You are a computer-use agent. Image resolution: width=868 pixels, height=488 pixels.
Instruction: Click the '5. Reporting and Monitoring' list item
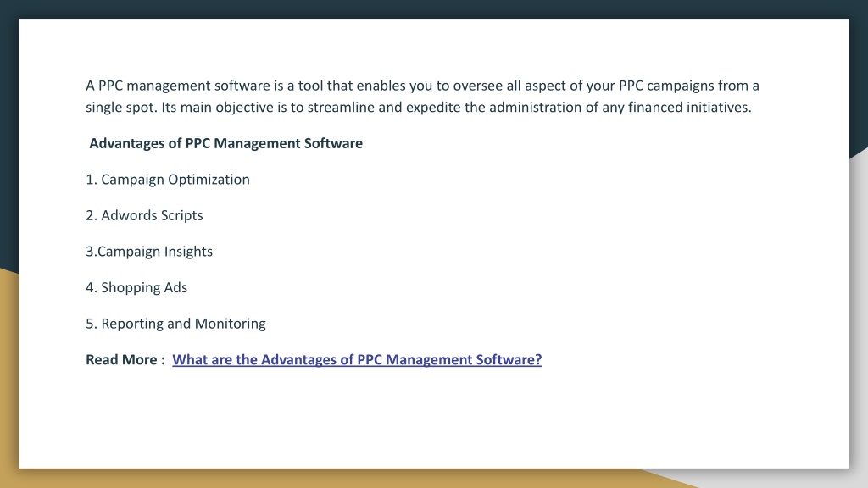(x=175, y=323)
